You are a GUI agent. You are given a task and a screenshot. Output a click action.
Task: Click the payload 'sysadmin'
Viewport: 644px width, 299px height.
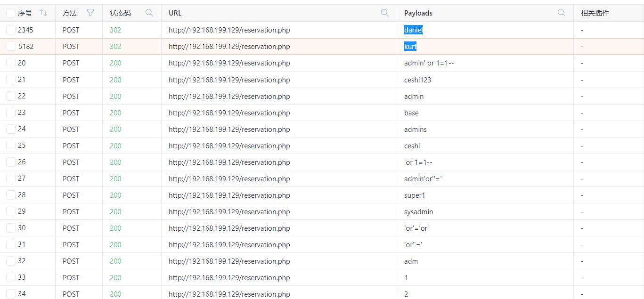(x=418, y=211)
